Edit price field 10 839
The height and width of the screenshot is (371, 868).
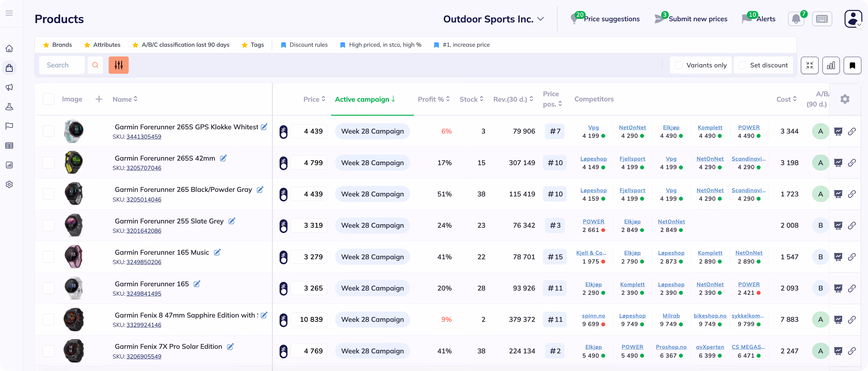pos(309,319)
